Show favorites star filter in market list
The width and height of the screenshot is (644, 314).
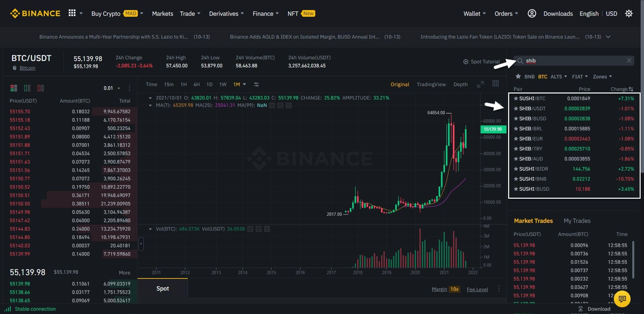[518, 76]
